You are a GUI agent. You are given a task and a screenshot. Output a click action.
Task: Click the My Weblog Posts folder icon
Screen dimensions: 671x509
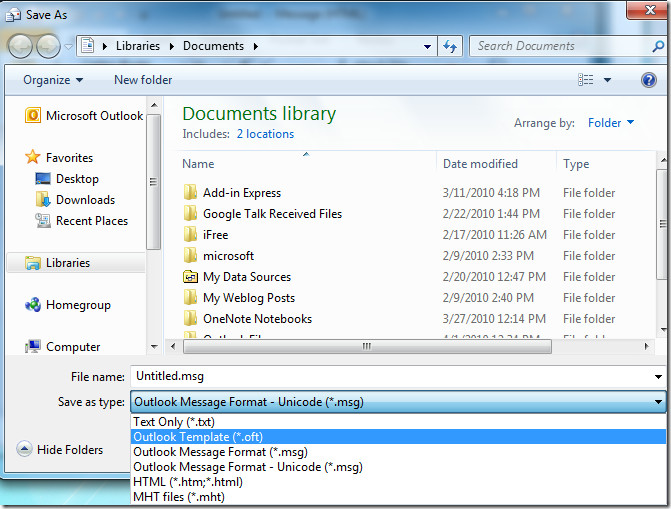tap(190, 298)
